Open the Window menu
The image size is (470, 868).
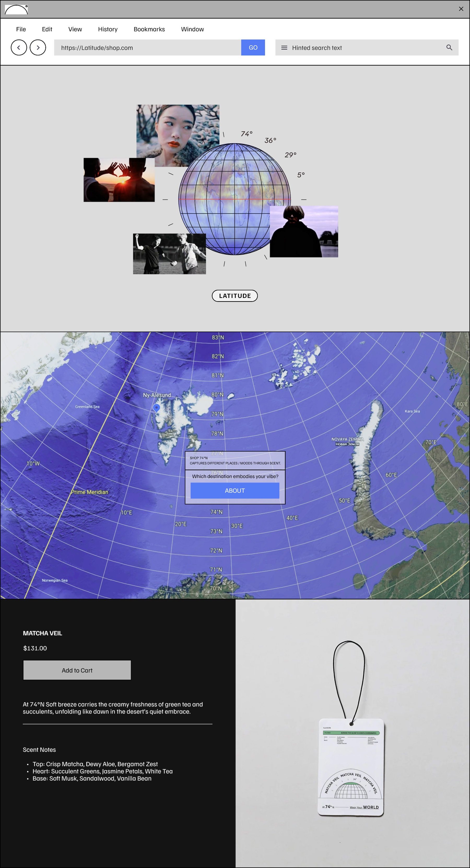pos(192,29)
